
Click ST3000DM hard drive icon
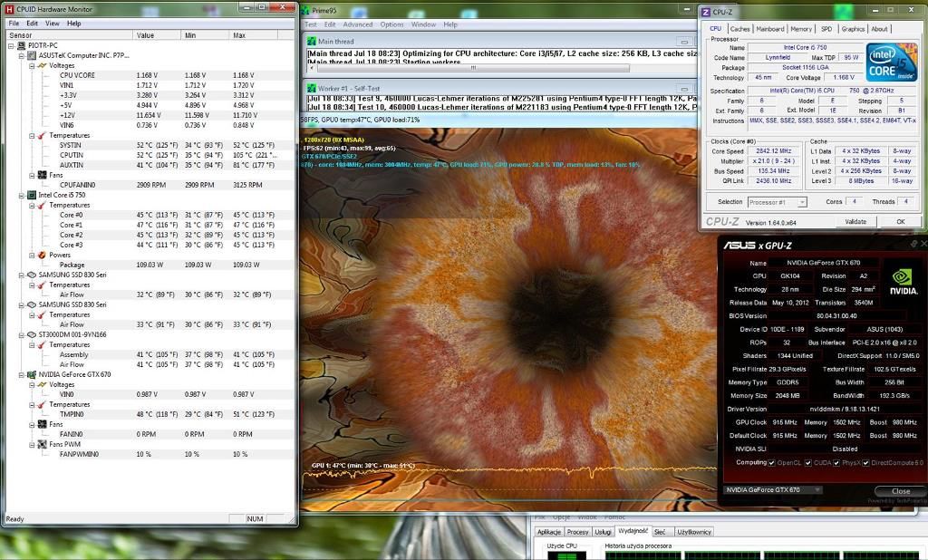(32, 334)
